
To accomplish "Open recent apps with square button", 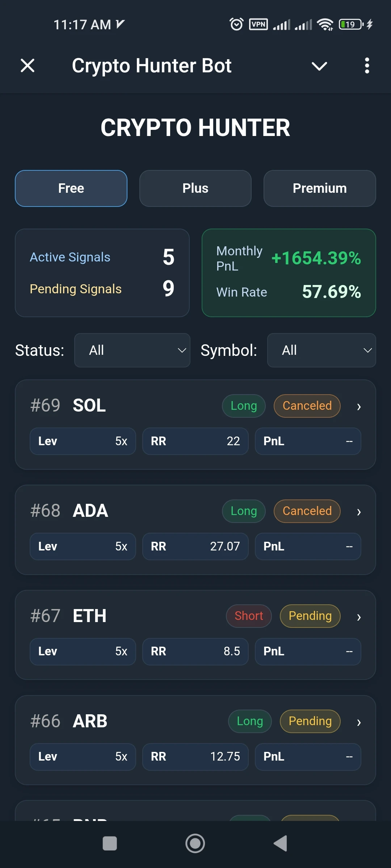I will [x=110, y=843].
